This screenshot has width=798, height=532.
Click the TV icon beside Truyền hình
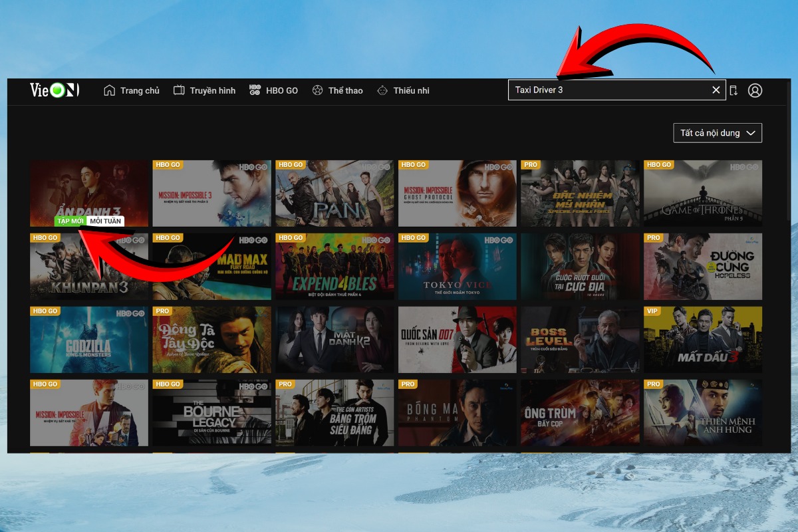[179, 90]
